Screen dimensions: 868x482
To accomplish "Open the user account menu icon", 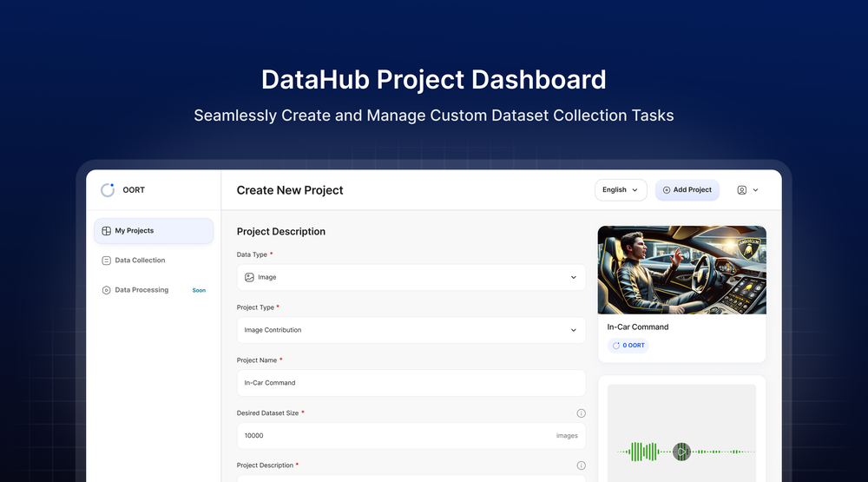I will point(742,190).
